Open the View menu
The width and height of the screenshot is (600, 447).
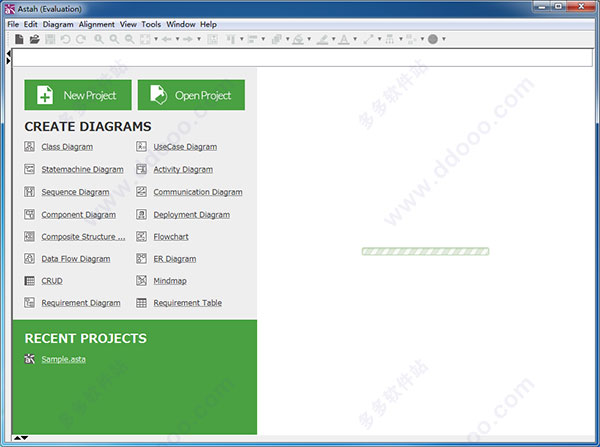click(x=128, y=24)
